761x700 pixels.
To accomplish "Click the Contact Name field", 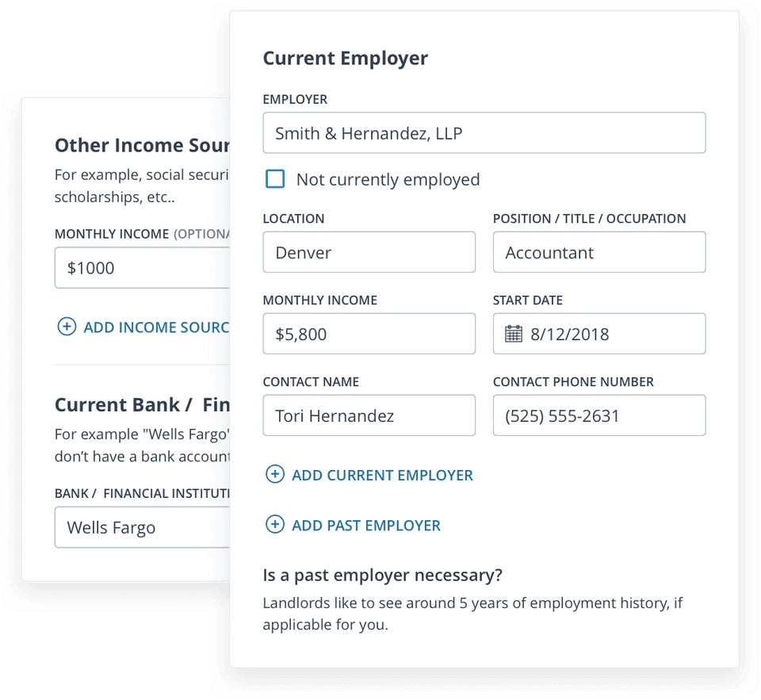I will (x=369, y=415).
